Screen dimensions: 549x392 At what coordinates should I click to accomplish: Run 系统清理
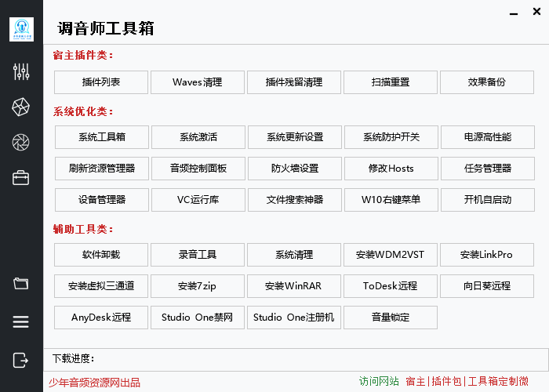[294, 255]
